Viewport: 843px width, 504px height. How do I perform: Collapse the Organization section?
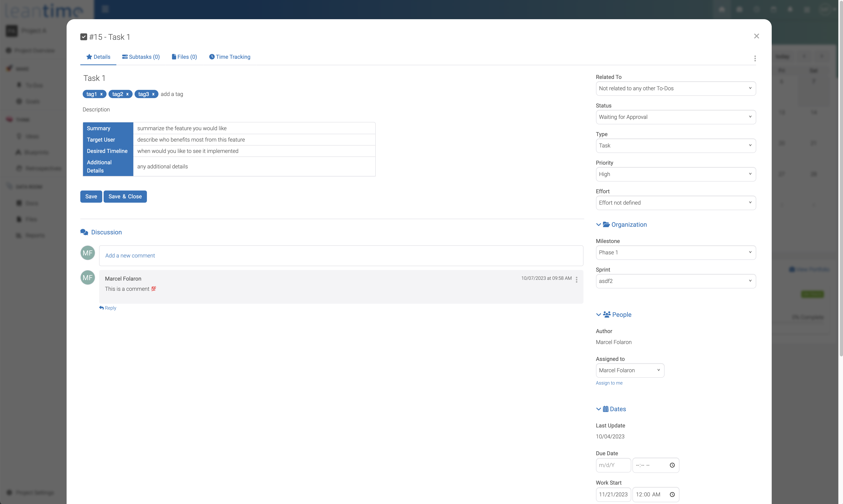tap(598, 225)
